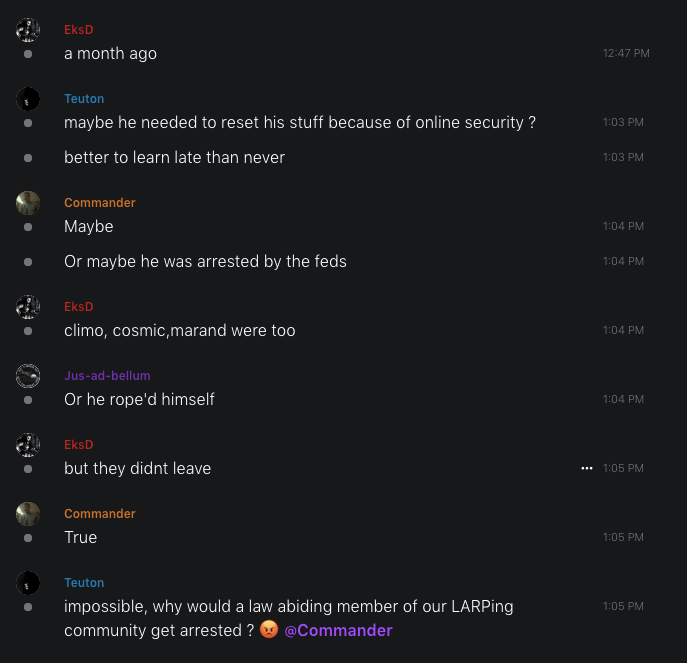Select the message "Or maybe he was arrested by the feds"
Viewport: 687px width, 663px height.
click(205, 262)
